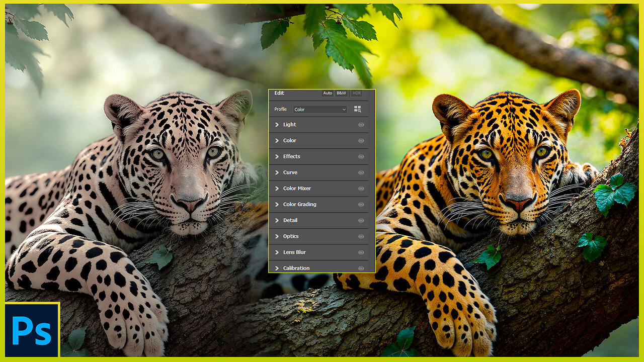Toggle the Curve eye visibility icon
The image size is (644, 362).
point(361,172)
